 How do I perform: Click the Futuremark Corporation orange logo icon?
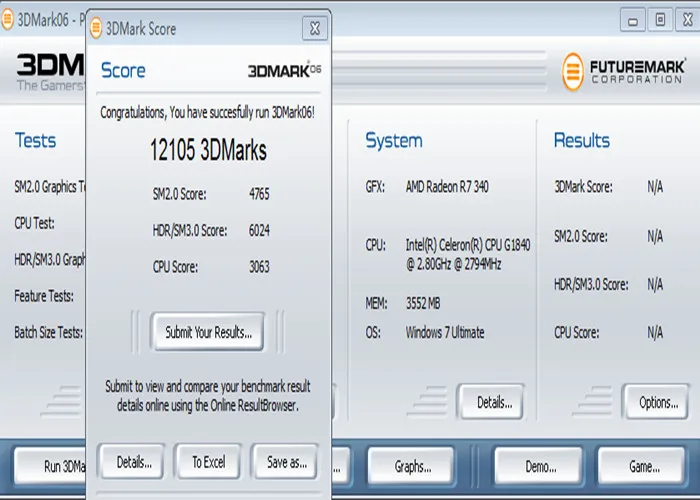pyautogui.click(x=573, y=71)
